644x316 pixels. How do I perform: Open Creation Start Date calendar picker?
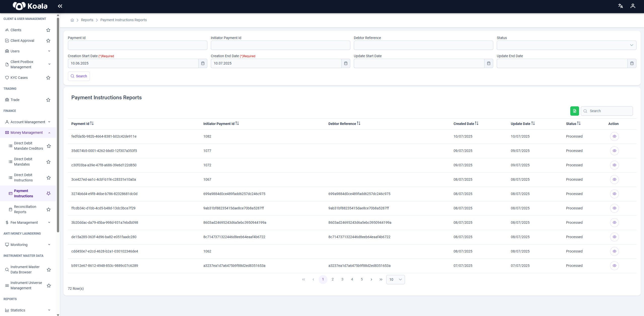203,63
